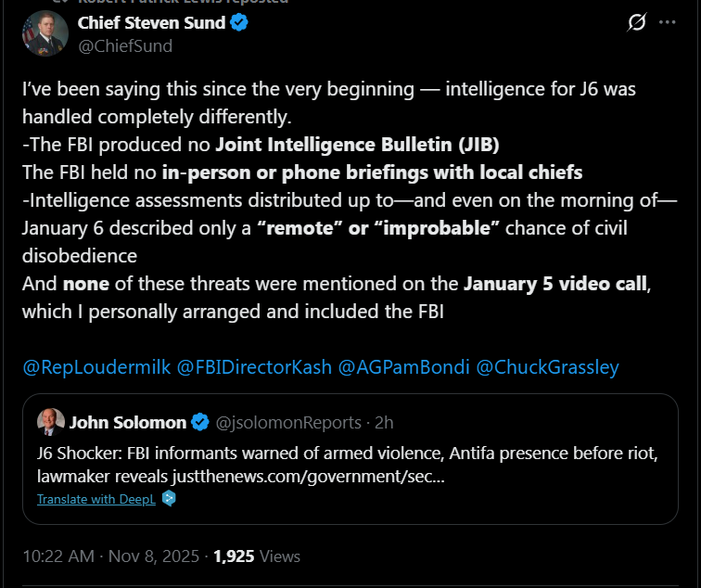This screenshot has width=701, height=588.
Task: Click the 1,925 Views count
Action: (257, 556)
